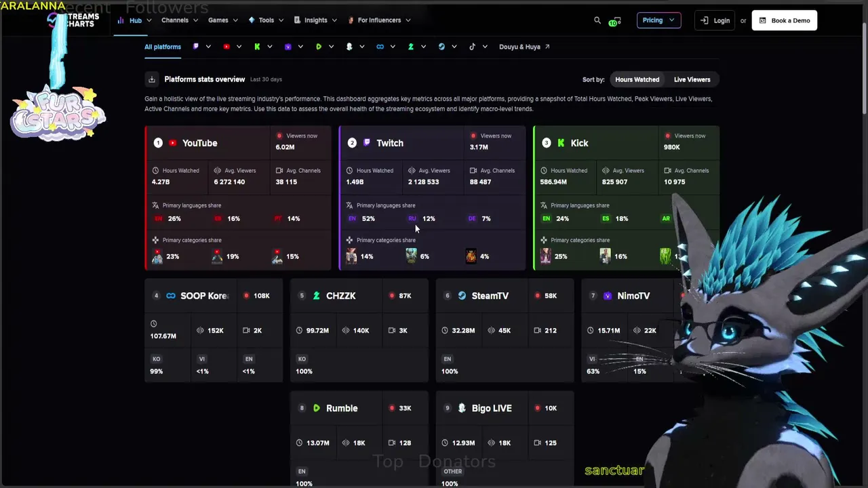Click Twitch's Viewers now value 3.17M

click(479, 147)
